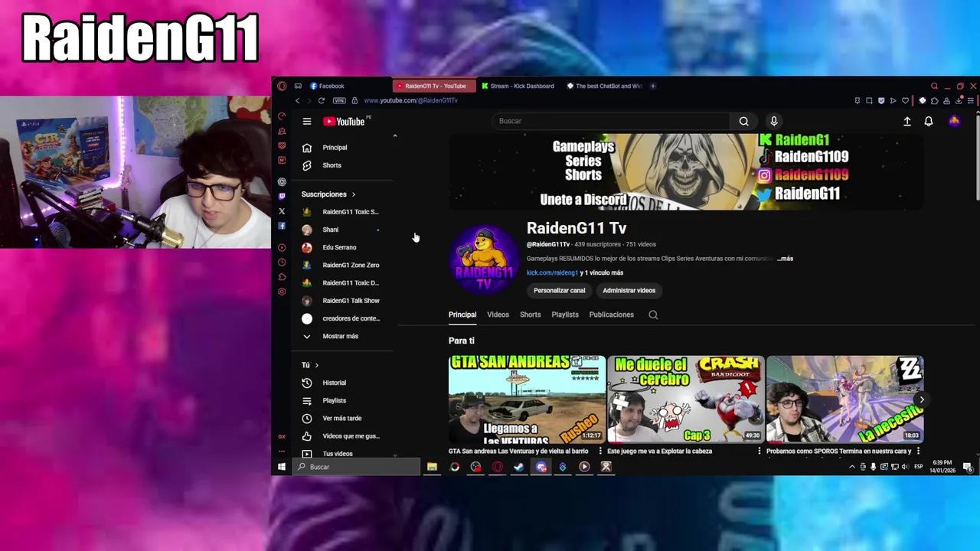Image resolution: width=980 pixels, height=551 pixels.
Task: Open the Crash Bandicoot Cap 3 thumbnail
Action: point(686,399)
